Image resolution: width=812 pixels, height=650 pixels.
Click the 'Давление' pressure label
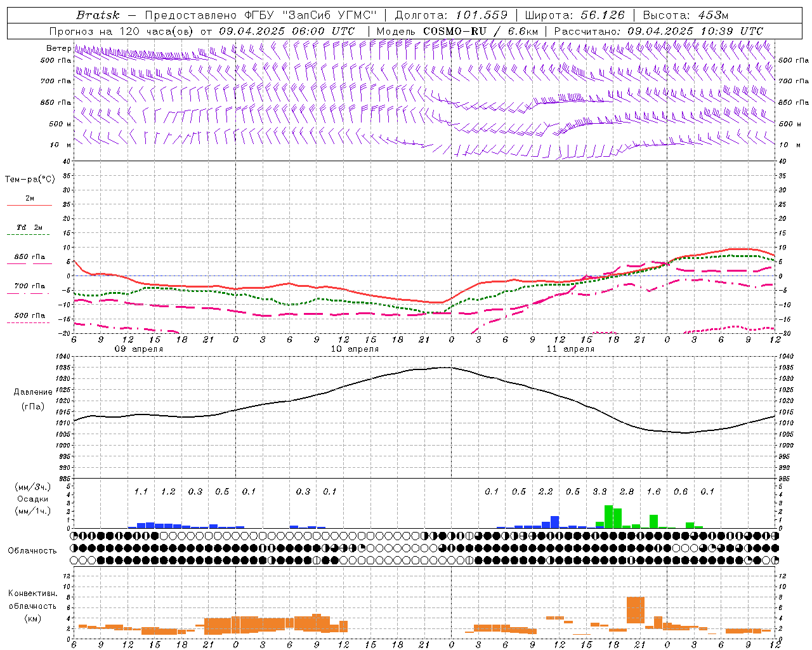pyautogui.click(x=33, y=392)
